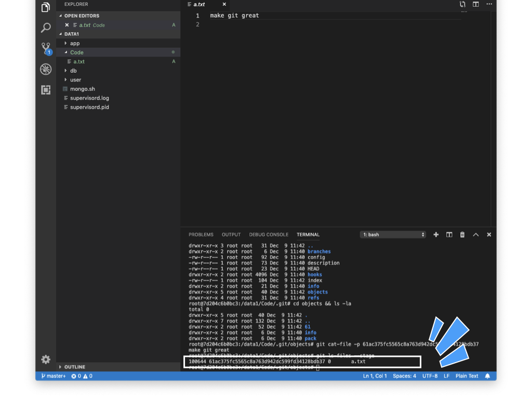Click the Open Changes icon in editor toolbar

coord(462,4)
